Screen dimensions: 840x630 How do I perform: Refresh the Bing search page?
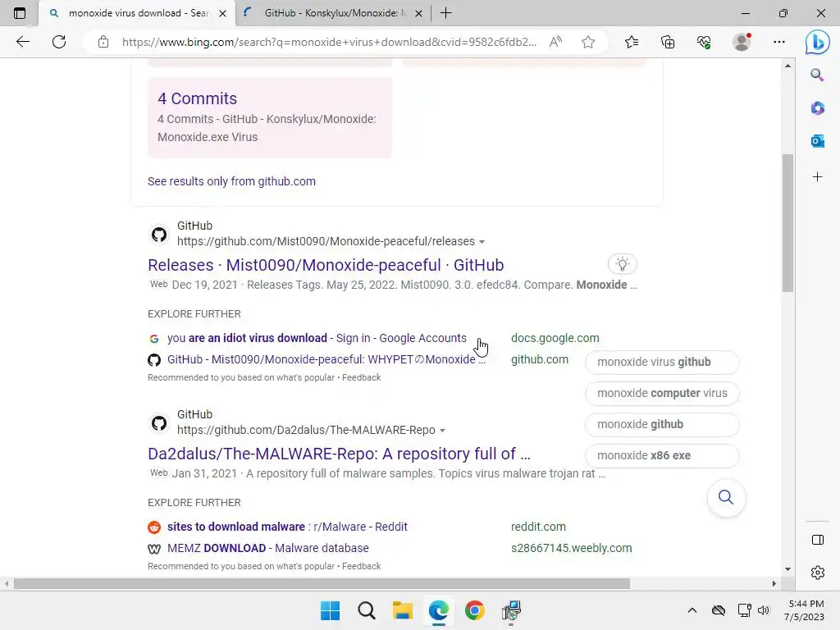coord(59,42)
